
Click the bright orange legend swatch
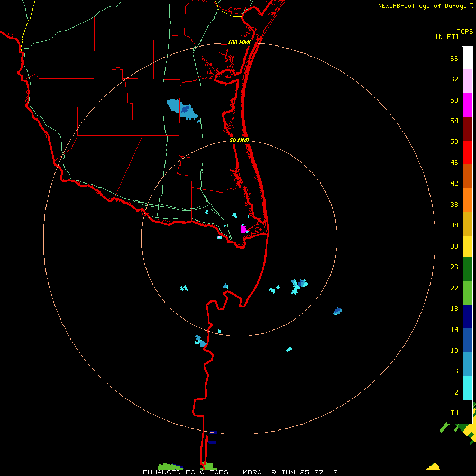coord(467,200)
